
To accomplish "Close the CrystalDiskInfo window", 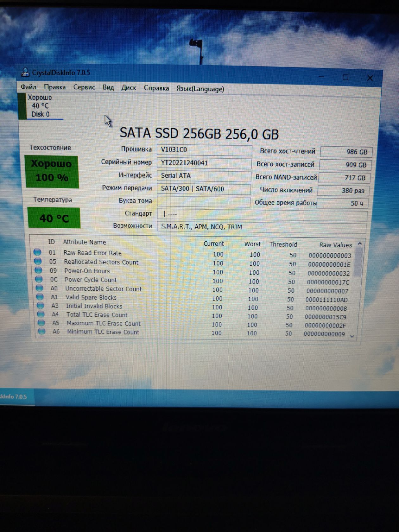I will (x=370, y=78).
